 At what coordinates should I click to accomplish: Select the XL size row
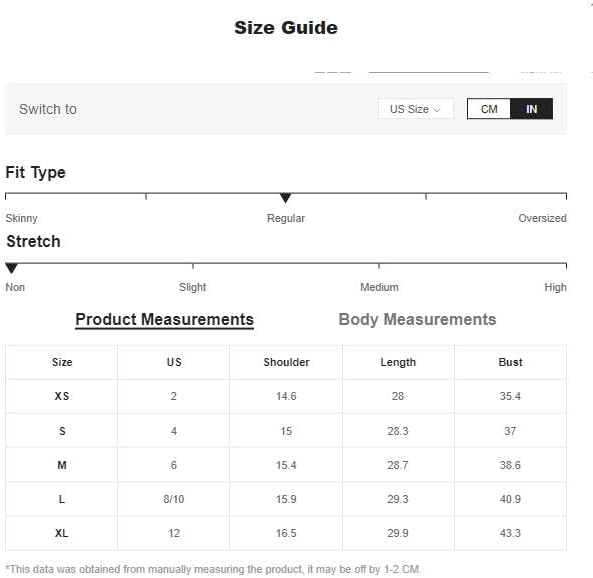pos(286,533)
